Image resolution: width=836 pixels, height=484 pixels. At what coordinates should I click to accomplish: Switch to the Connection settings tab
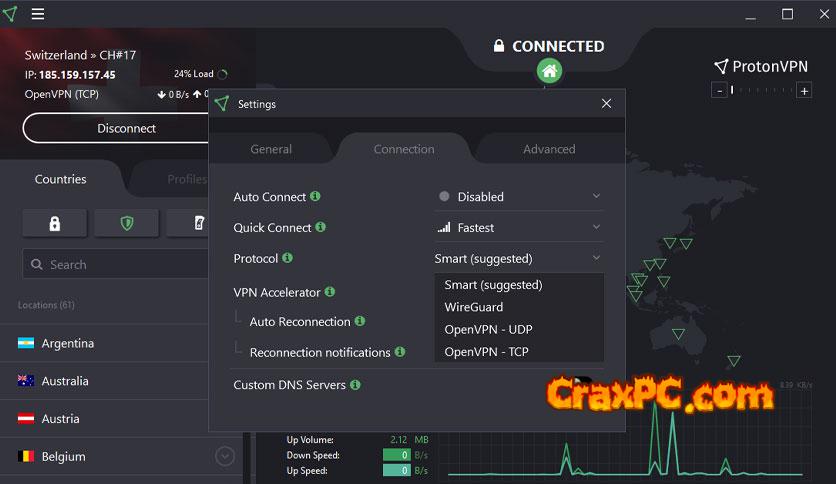tap(404, 149)
